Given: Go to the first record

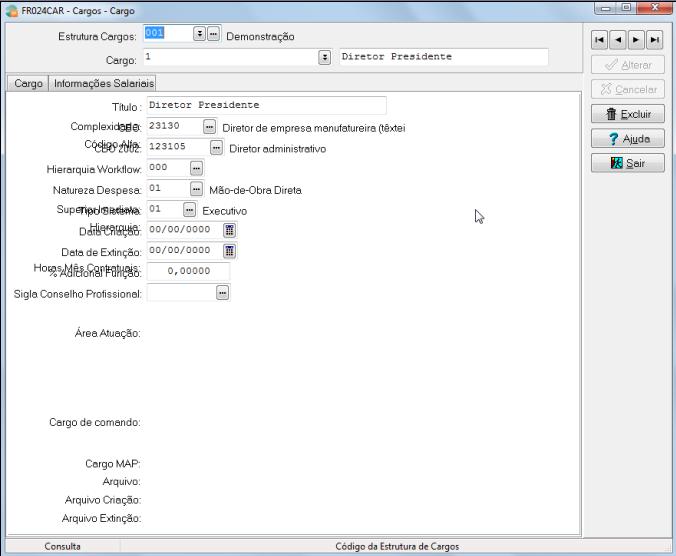Looking at the screenshot, I should [x=600, y=41].
